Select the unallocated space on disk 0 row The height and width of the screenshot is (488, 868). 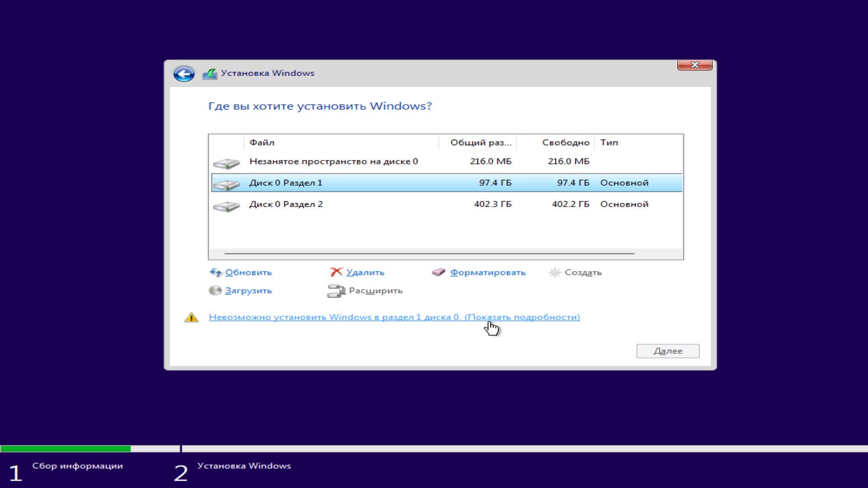coord(334,162)
